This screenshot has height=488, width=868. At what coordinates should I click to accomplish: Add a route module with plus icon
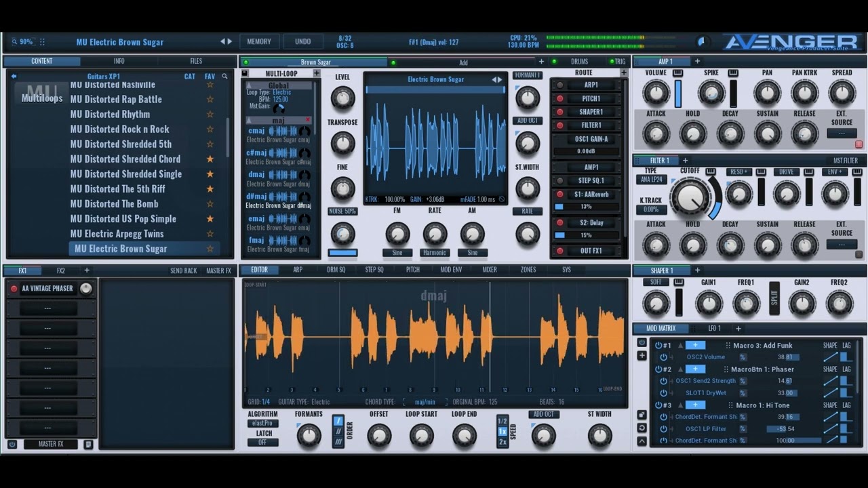[x=623, y=73]
